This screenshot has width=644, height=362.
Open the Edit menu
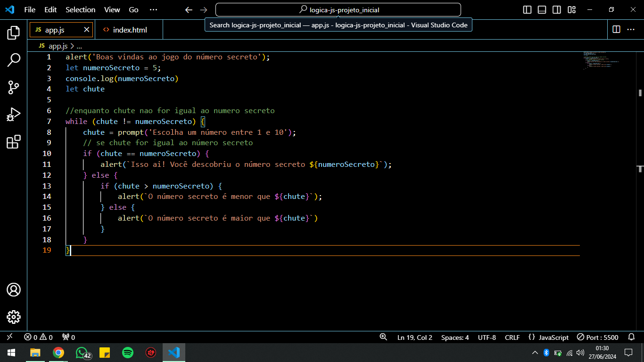50,9
